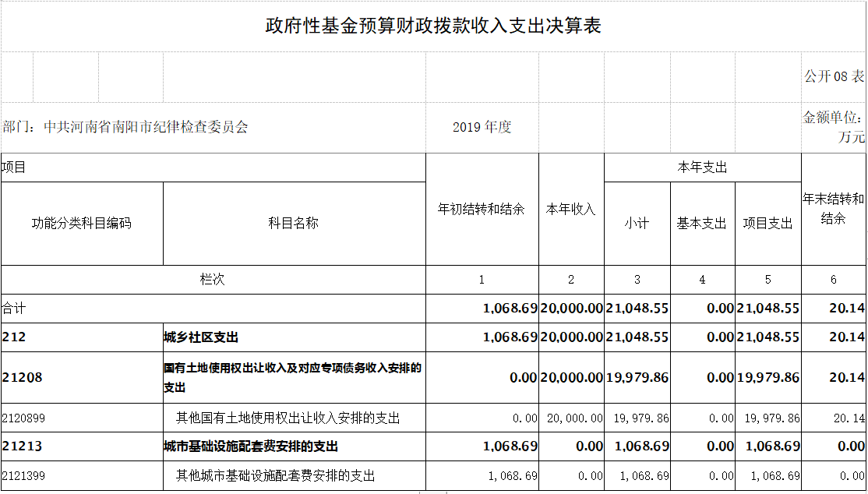This screenshot has height=494, width=868.
Task: Click the 栏次 row label
Action: click(x=213, y=279)
